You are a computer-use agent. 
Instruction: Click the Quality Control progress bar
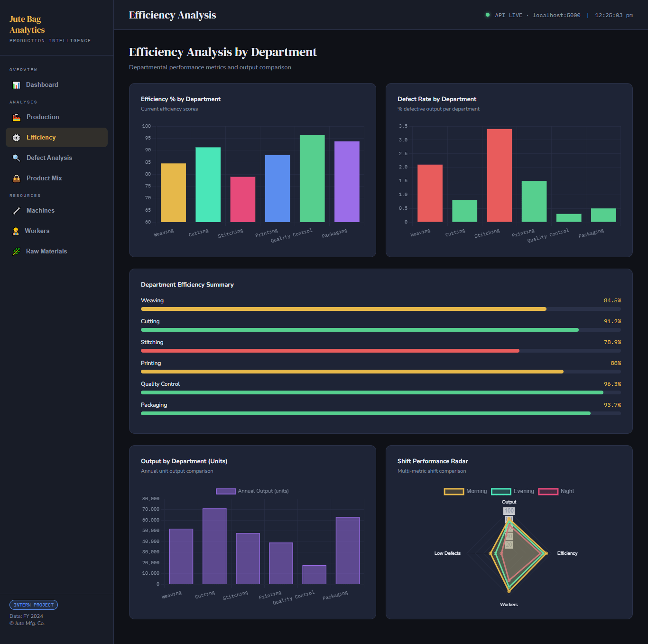[381, 392]
